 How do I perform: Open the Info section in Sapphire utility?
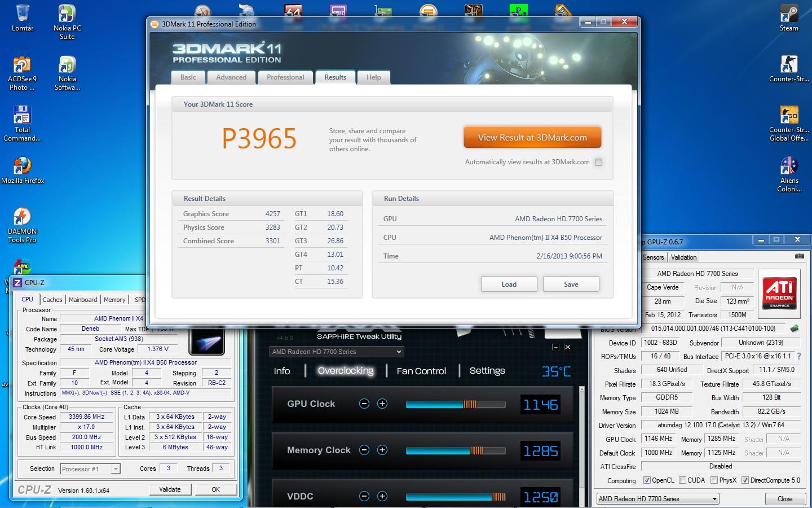282,371
